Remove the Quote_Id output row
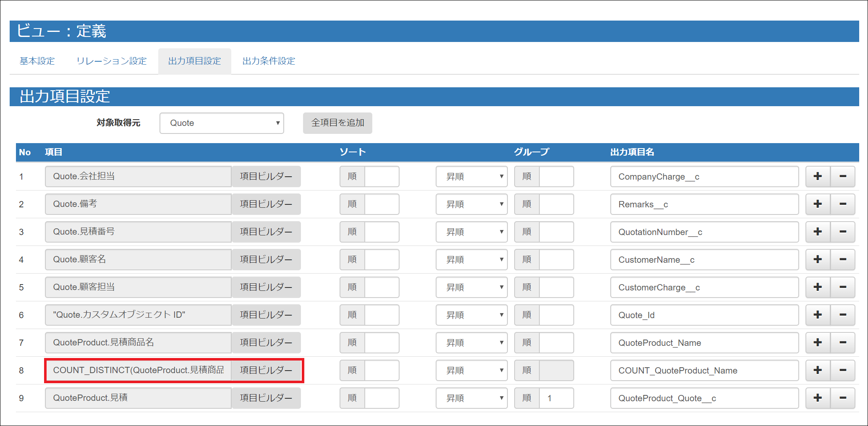The width and height of the screenshot is (868, 426). click(843, 315)
